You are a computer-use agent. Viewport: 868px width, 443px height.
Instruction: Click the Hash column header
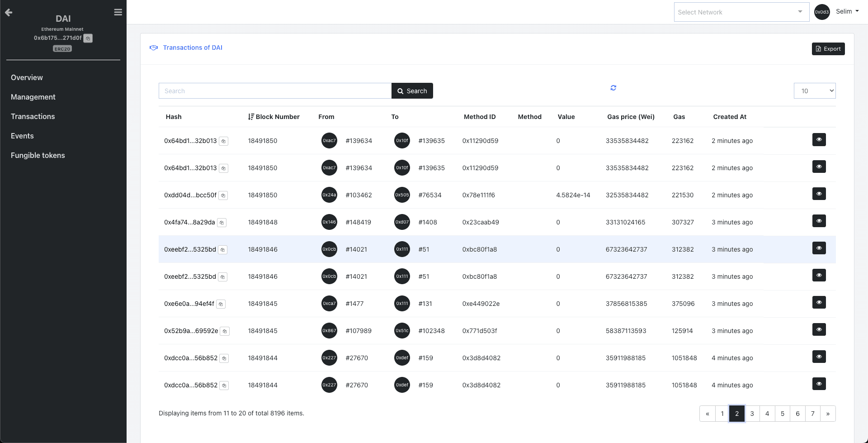point(174,117)
